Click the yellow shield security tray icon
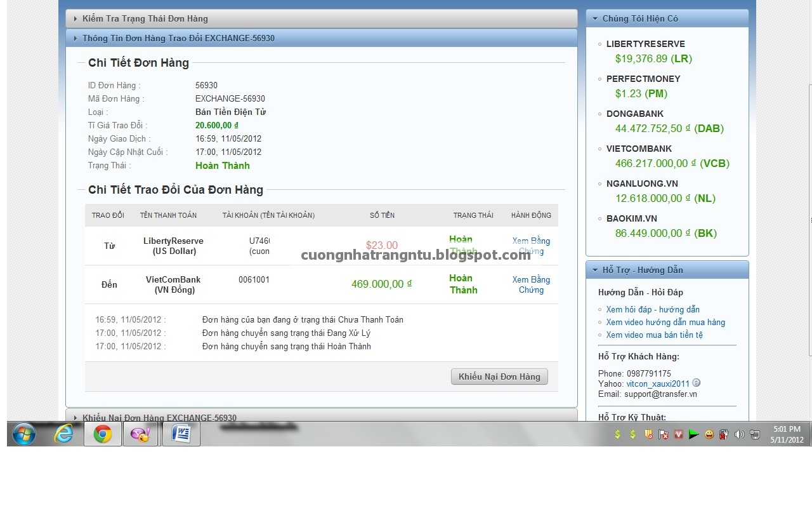Viewport: 812px width, 508px height. point(648,435)
